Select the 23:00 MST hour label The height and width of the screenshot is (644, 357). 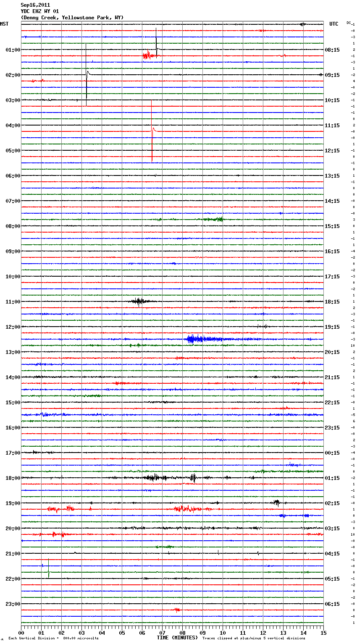(x=13, y=604)
